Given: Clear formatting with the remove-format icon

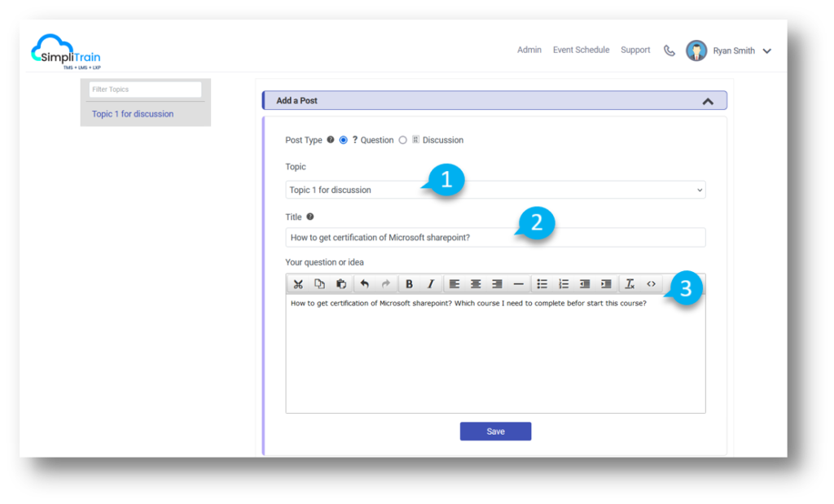Looking at the screenshot, I should [x=630, y=283].
